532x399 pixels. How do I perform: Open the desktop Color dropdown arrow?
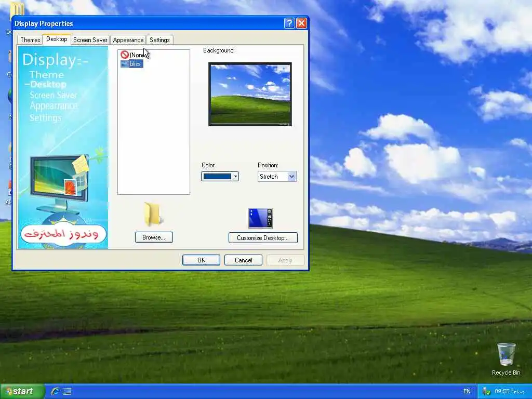(x=235, y=177)
